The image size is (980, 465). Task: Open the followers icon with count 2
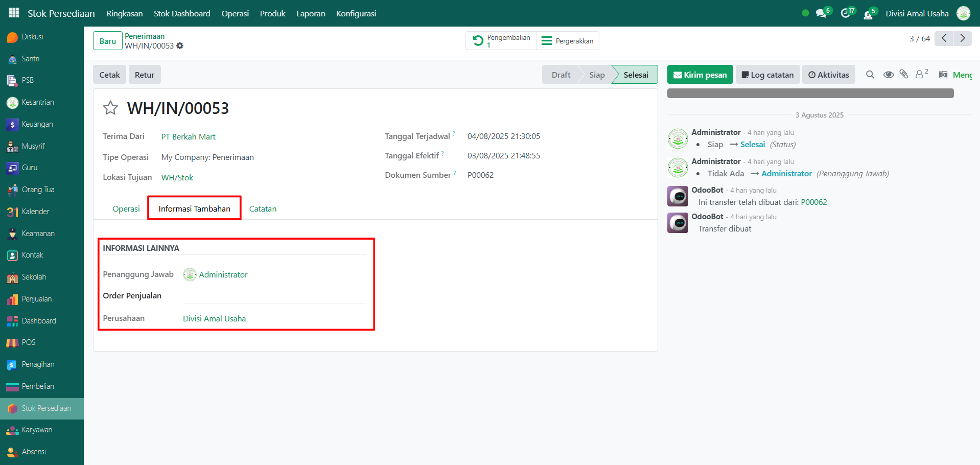(x=921, y=75)
